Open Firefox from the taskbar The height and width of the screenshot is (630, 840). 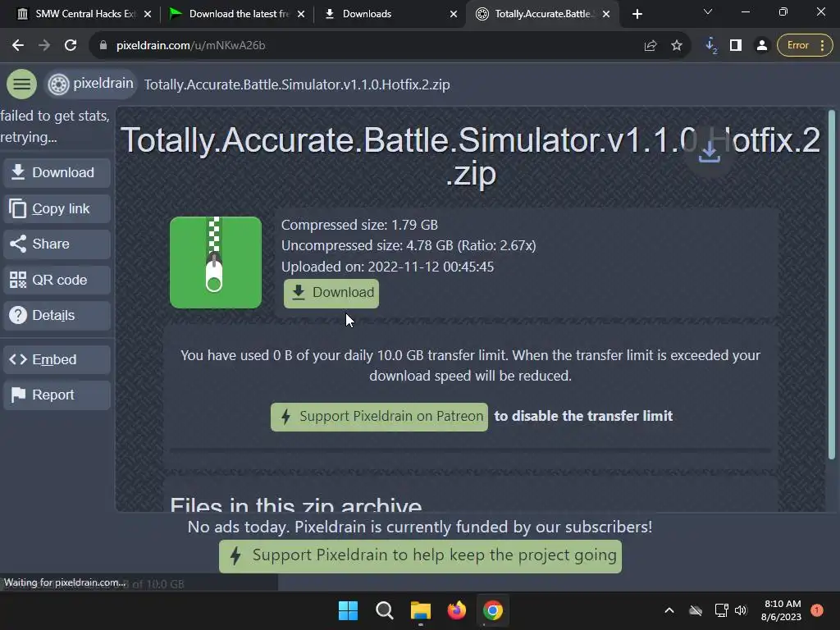(x=456, y=610)
